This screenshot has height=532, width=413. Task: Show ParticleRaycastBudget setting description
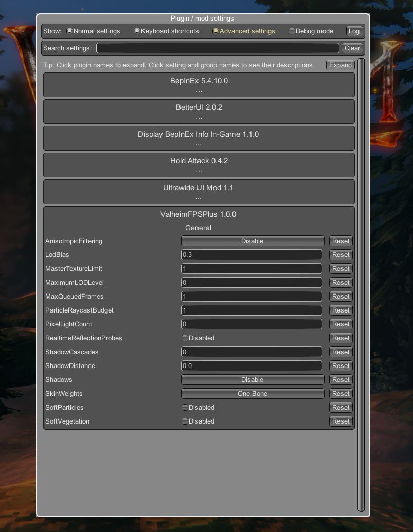(x=79, y=310)
